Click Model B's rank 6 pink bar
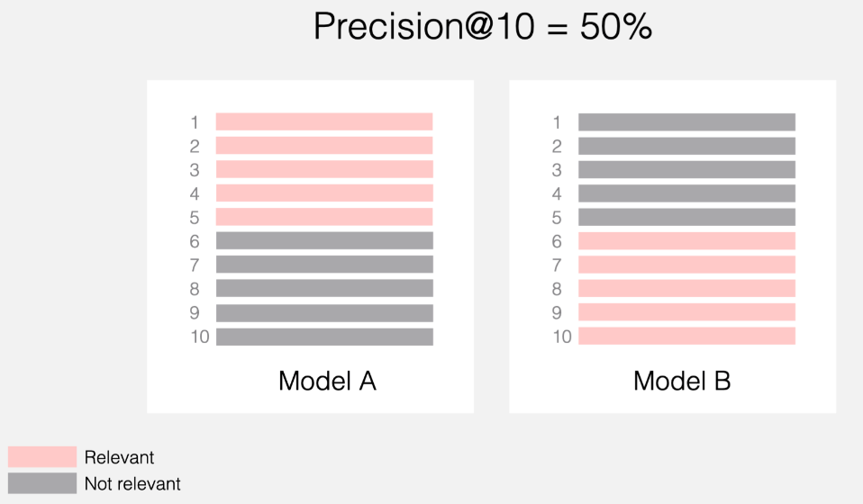 tap(686, 240)
